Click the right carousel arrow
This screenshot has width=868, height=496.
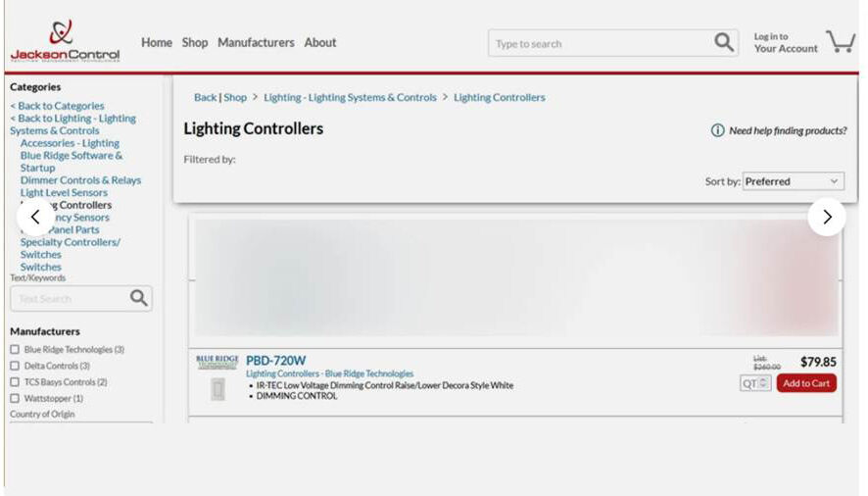click(x=827, y=217)
